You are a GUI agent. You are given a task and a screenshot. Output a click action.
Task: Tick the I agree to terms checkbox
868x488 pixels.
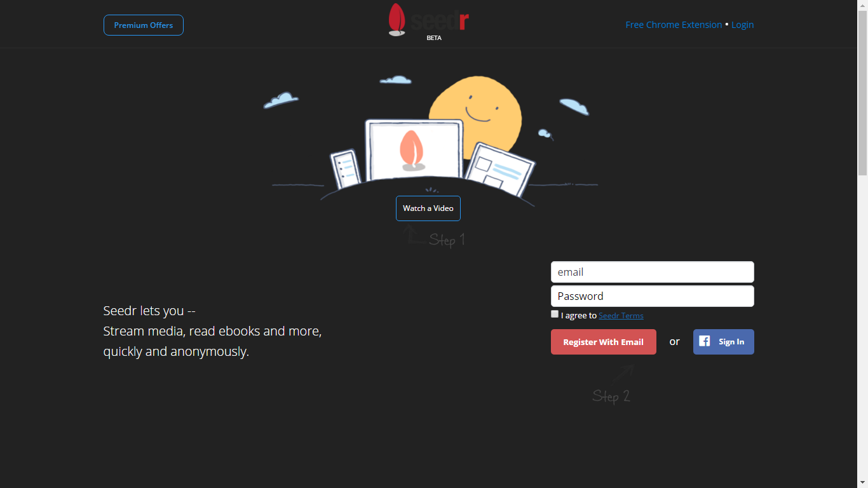coord(555,314)
